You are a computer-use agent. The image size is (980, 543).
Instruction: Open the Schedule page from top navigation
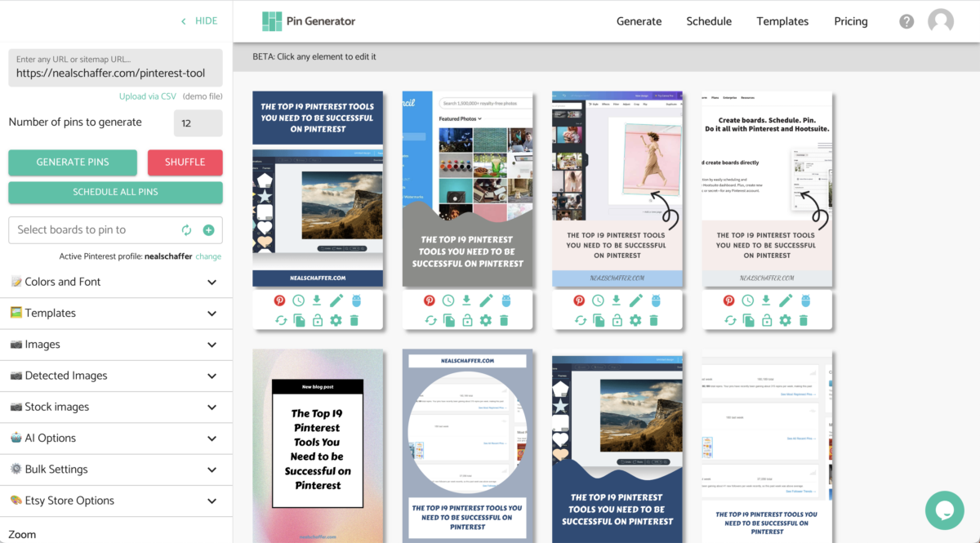point(709,21)
